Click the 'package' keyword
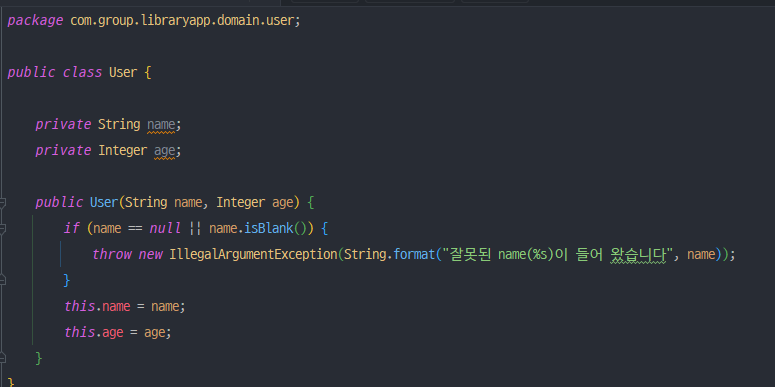Viewport: 775px width, 387px height. (x=35, y=21)
